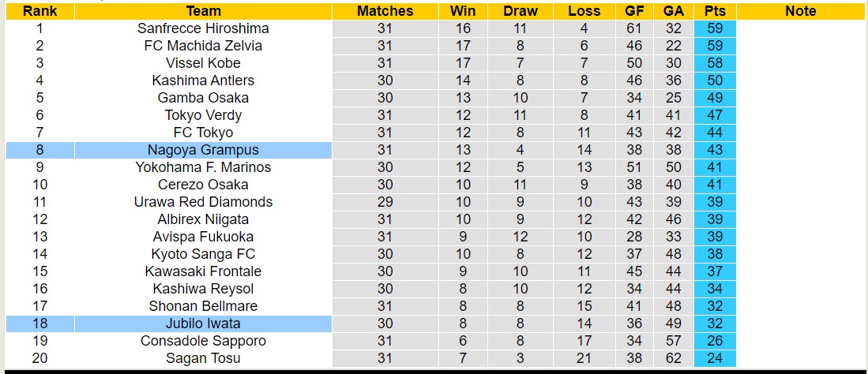The width and height of the screenshot is (868, 374).
Task: Sort by the Matches column header
Action: pos(385,11)
